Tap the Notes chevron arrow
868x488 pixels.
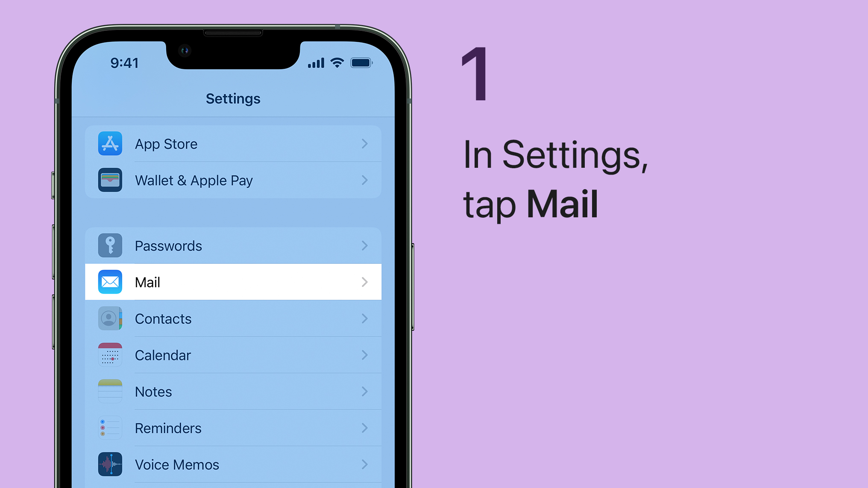pyautogui.click(x=364, y=391)
